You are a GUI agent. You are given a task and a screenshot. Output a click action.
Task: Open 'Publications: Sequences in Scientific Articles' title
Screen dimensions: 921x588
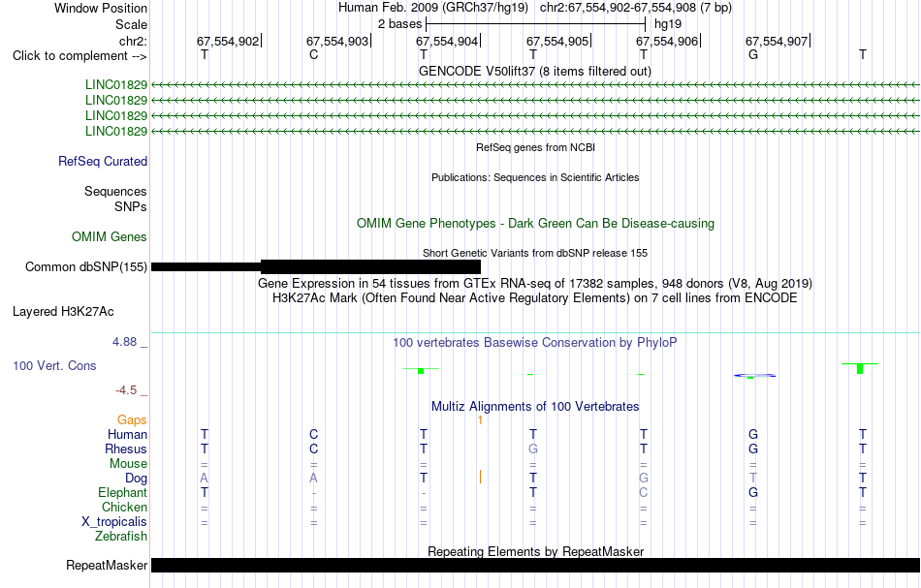pyautogui.click(x=535, y=177)
